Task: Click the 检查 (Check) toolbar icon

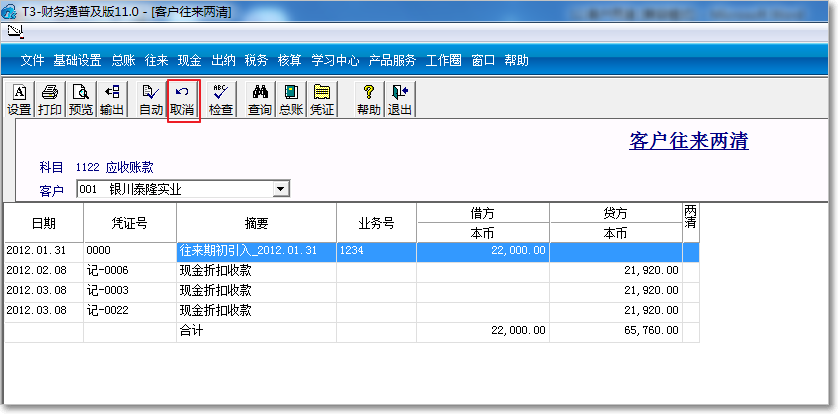Action: pyautogui.click(x=221, y=100)
